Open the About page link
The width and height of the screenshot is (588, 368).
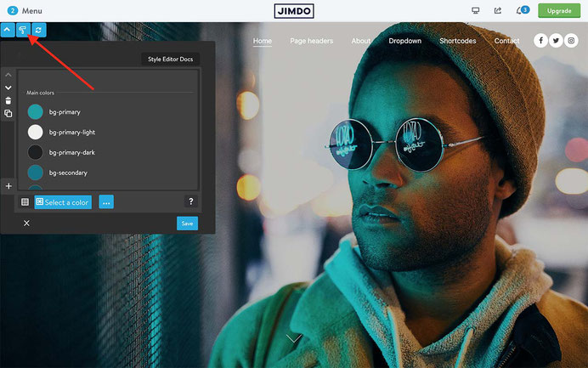click(361, 41)
